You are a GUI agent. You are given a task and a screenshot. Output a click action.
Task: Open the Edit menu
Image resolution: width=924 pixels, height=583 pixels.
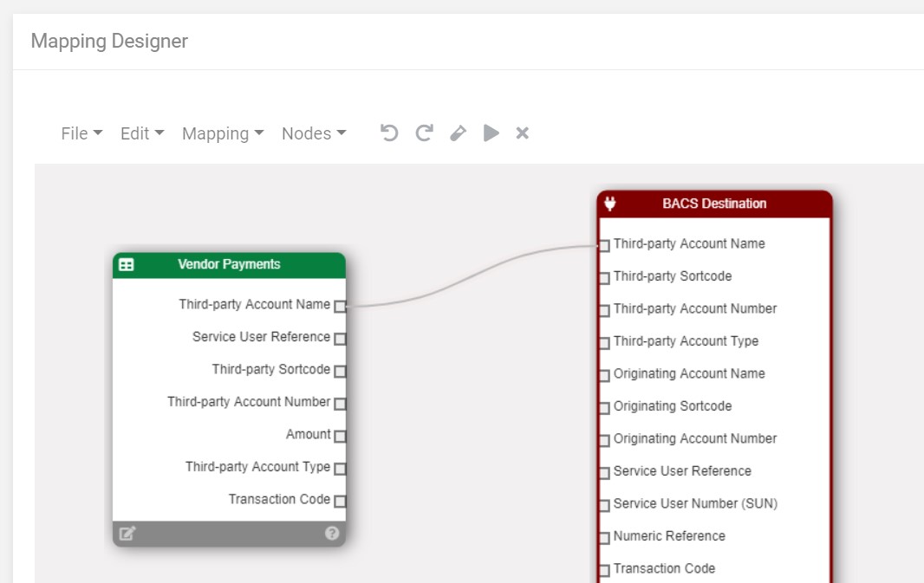142,133
